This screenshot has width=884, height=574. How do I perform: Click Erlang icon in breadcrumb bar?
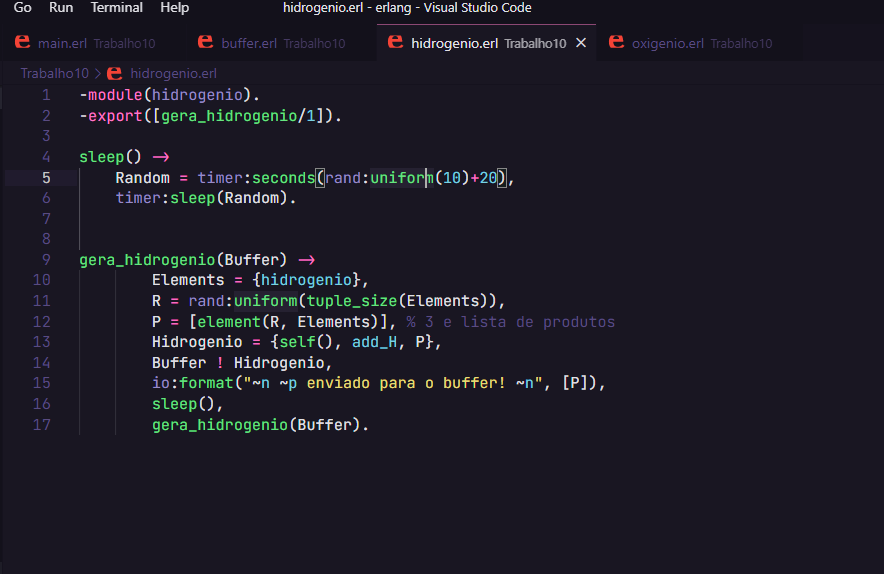click(x=114, y=73)
